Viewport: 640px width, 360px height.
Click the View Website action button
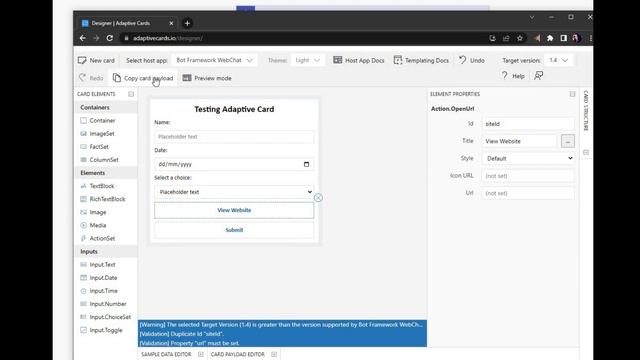(x=234, y=210)
